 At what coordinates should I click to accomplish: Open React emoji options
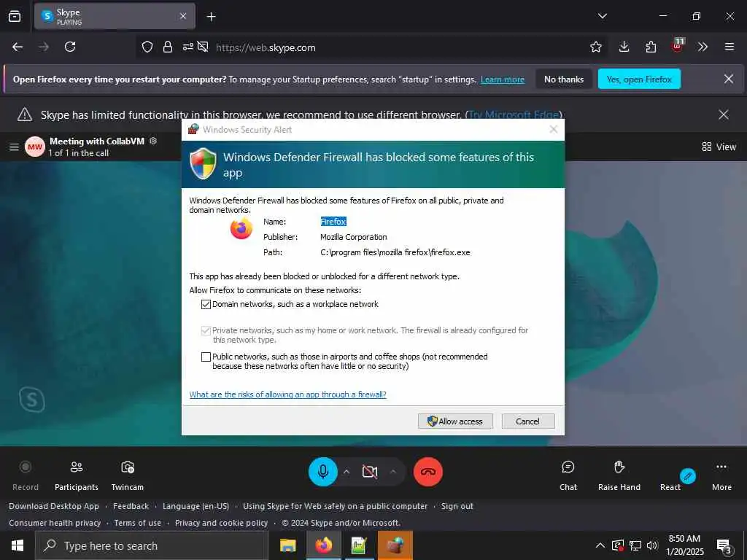click(x=670, y=475)
